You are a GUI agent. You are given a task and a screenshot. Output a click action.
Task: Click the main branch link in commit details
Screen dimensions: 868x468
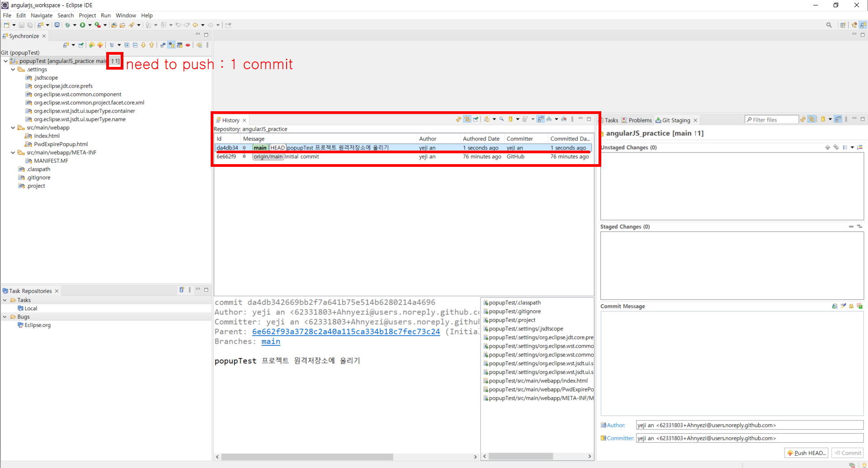271,341
